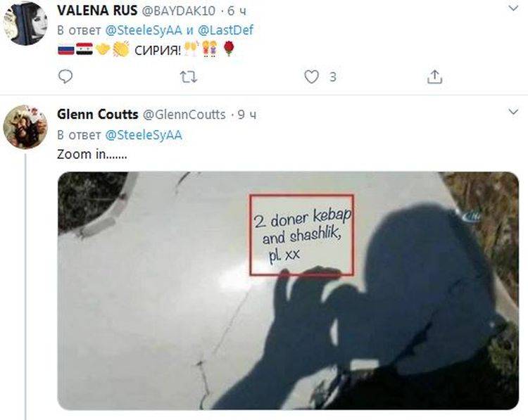Open the @LastDef mention link

coord(225,30)
